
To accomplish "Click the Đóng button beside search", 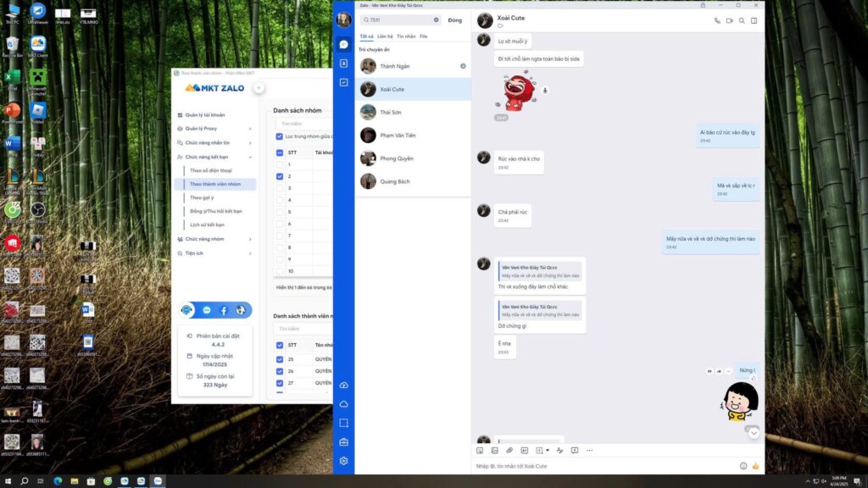I will click(455, 19).
